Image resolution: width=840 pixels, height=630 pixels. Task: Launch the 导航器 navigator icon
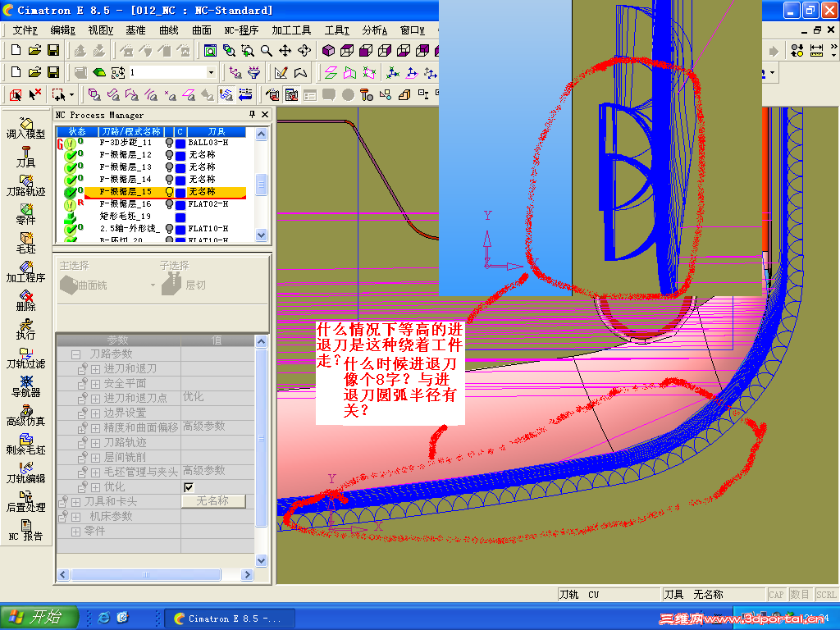click(25, 387)
